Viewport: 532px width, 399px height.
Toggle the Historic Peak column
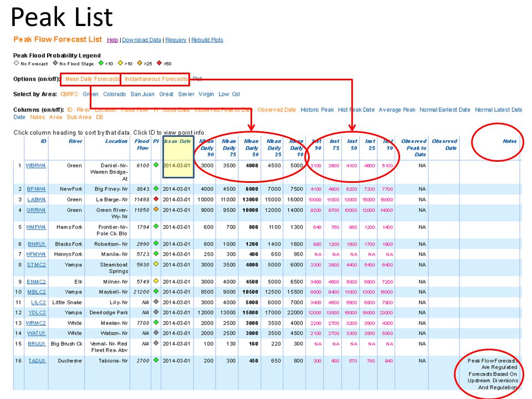(317, 110)
